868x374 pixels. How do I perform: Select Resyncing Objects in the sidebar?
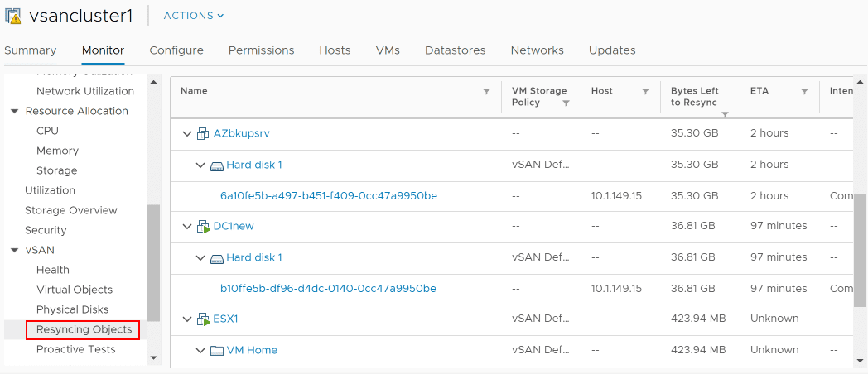[x=84, y=329]
